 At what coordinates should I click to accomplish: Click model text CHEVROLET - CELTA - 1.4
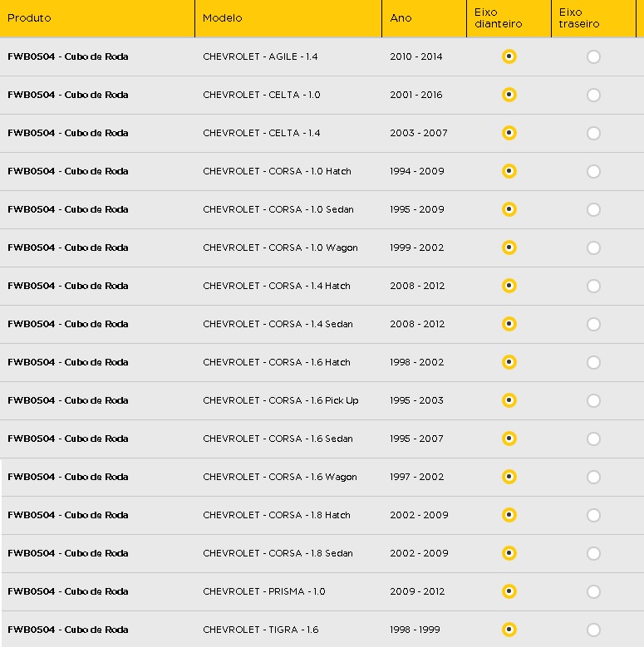point(261,133)
